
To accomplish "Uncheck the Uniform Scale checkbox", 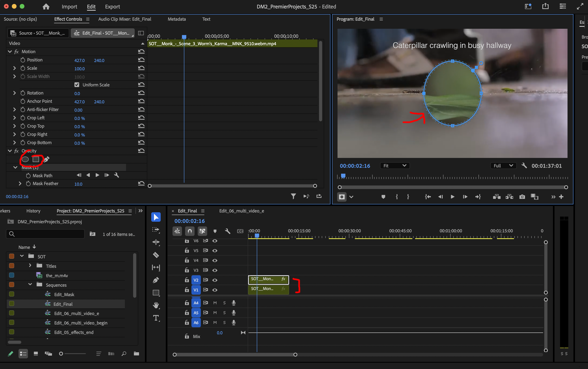I will click(x=77, y=85).
